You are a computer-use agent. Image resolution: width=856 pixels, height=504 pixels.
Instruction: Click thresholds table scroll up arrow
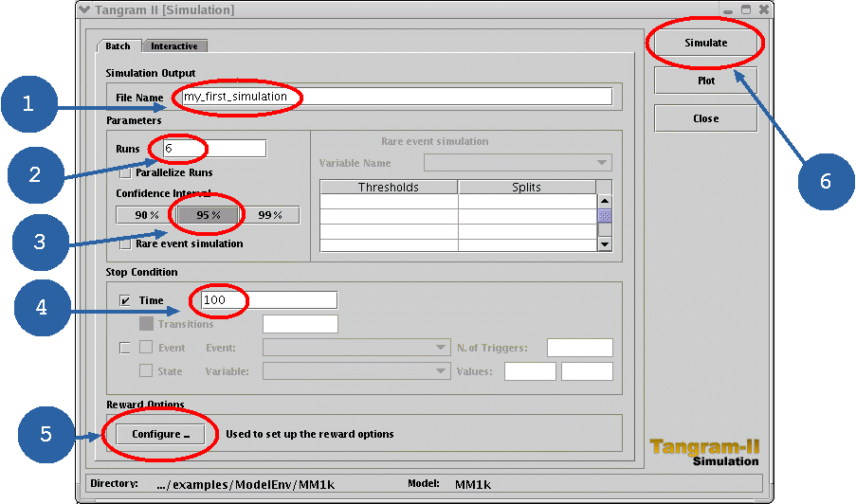[605, 201]
